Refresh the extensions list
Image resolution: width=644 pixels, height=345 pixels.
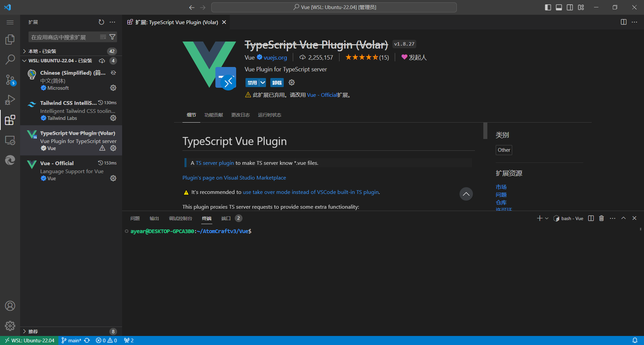coord(101,22)
